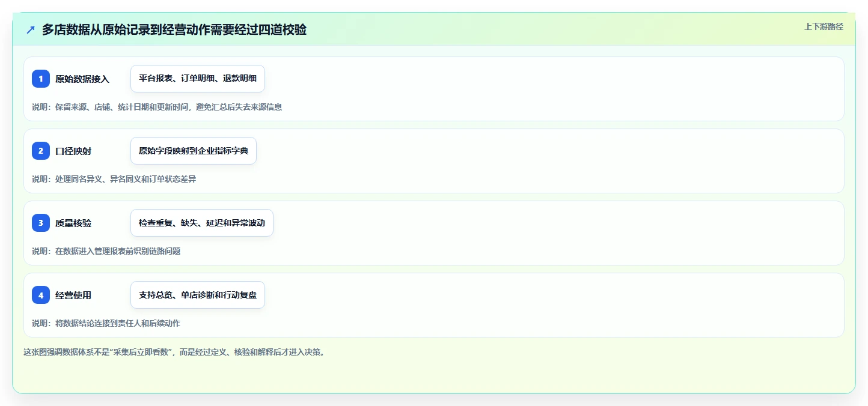Screen dimensions: 868x406
Task: Click the note starting 说明：保留来源、店铺
Action: click(157, 107)
